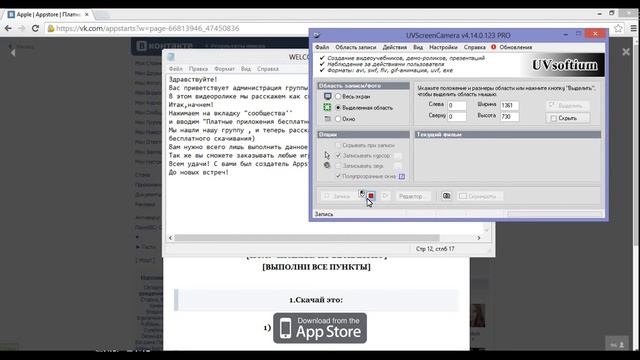Screen dimensions: 640x360
Task: Close the Apple Appstore browser tab
Action: coord(87,14)
